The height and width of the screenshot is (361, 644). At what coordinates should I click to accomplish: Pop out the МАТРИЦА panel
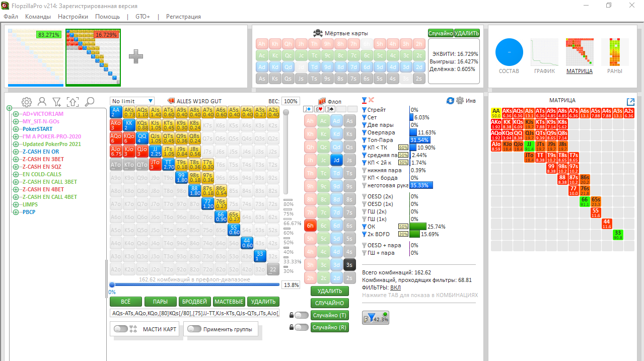[x=630, y=102]
